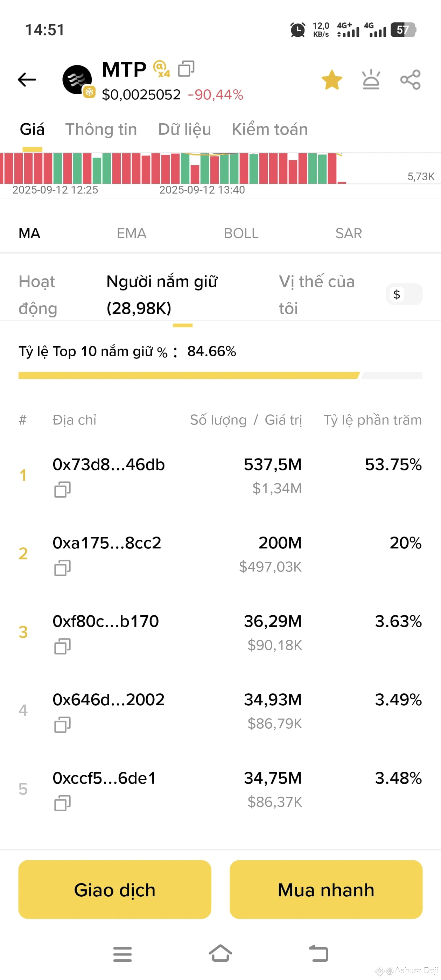Select the BOLL indicator
Screen dimensions: 441x980
tap(241, 233)
